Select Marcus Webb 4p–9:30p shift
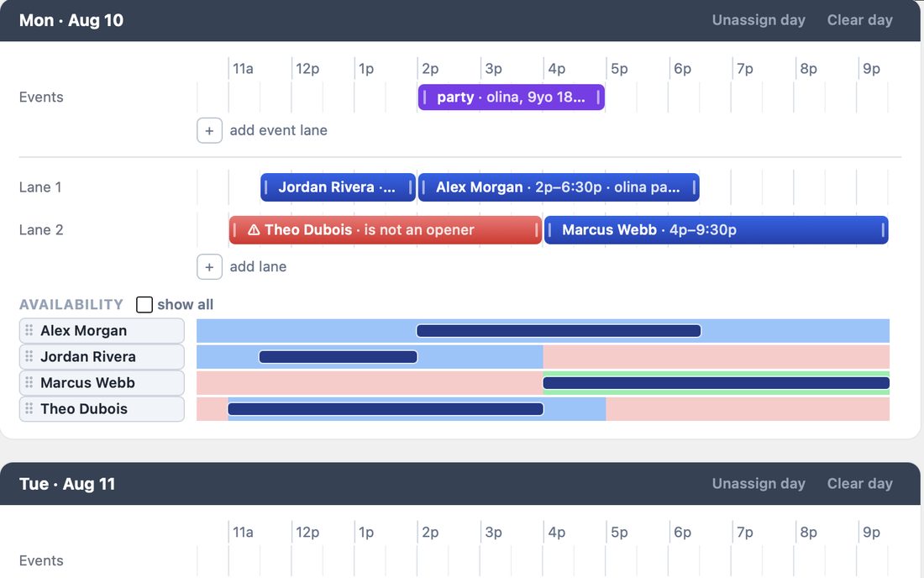 tap(716, 230)
